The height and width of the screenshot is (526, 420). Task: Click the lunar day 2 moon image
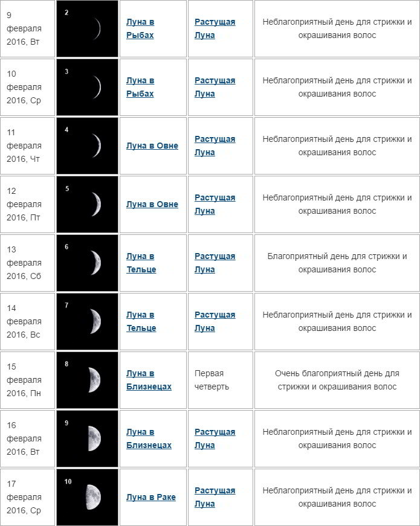click(x=88, y=29)
